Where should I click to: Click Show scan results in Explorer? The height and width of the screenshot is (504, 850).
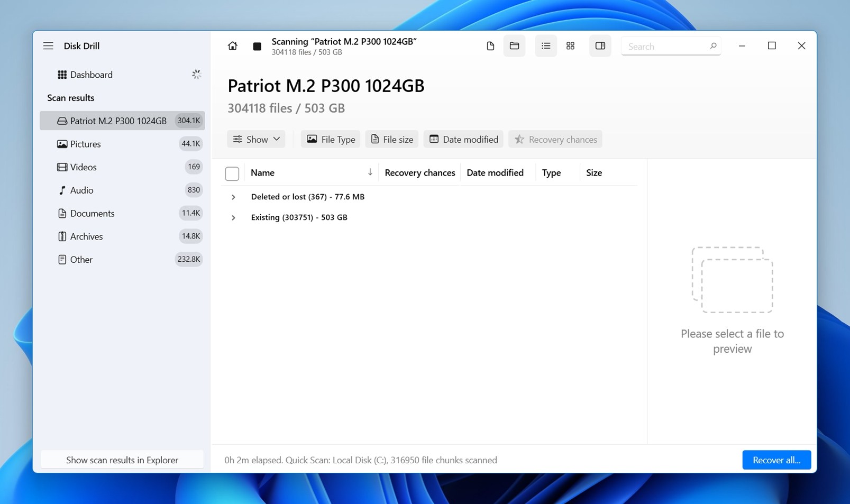122,460
